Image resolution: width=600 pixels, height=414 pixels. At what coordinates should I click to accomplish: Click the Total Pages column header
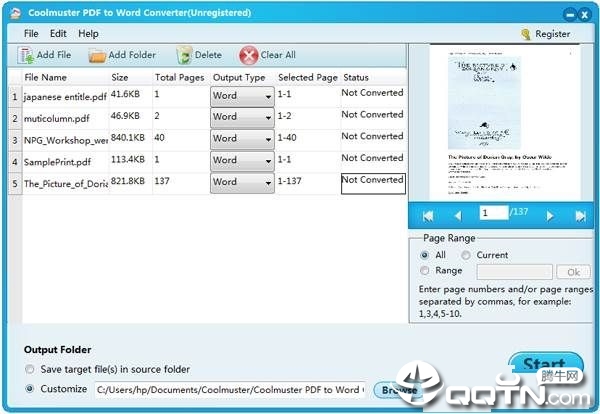tap(179, 78)
